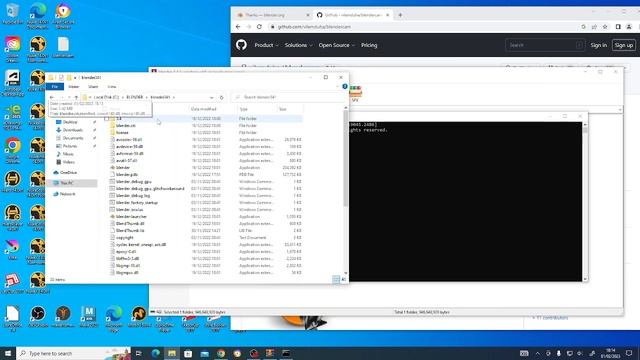Click the GitHub logo in browser
640x360 pixels.
[x=241, y=45]
